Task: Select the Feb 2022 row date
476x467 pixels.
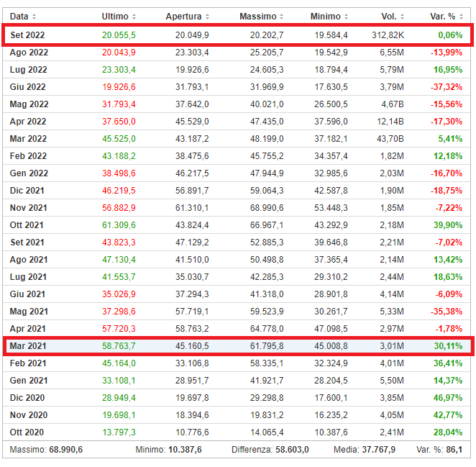Action: [x=28, y=156]
